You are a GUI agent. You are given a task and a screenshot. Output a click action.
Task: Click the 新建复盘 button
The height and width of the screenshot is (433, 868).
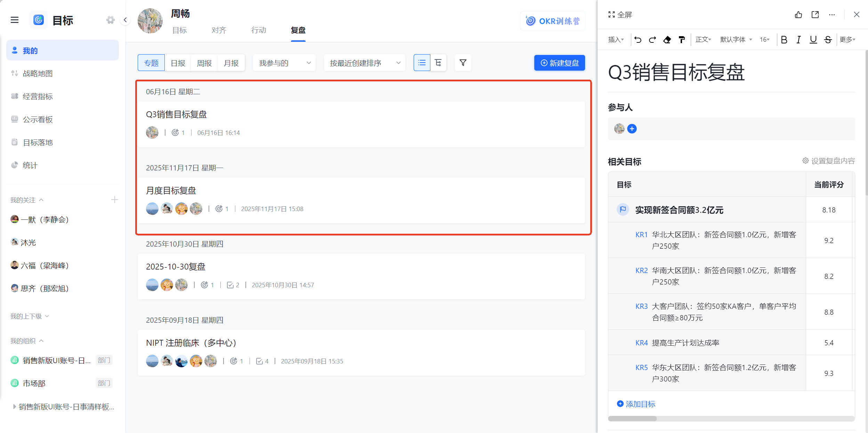pos(560,63)
